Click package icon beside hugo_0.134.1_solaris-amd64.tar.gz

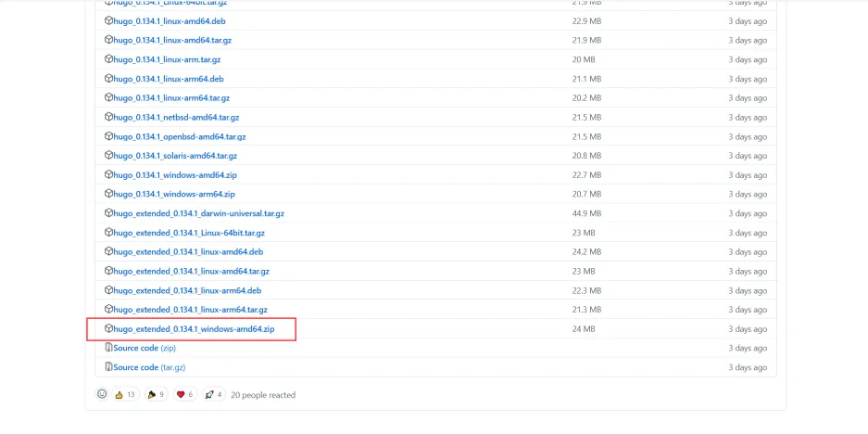(108, 156)
